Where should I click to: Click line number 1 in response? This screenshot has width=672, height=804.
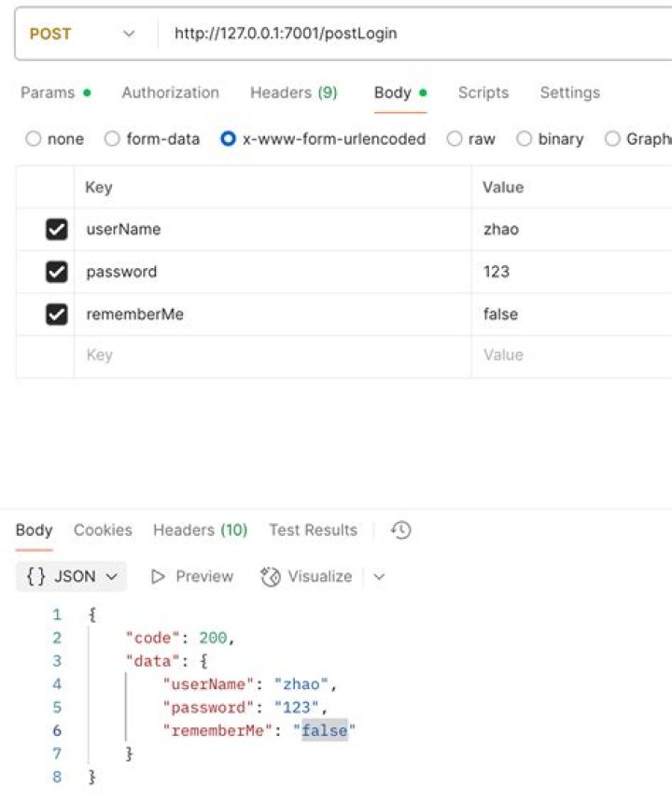tap(57, 614)
